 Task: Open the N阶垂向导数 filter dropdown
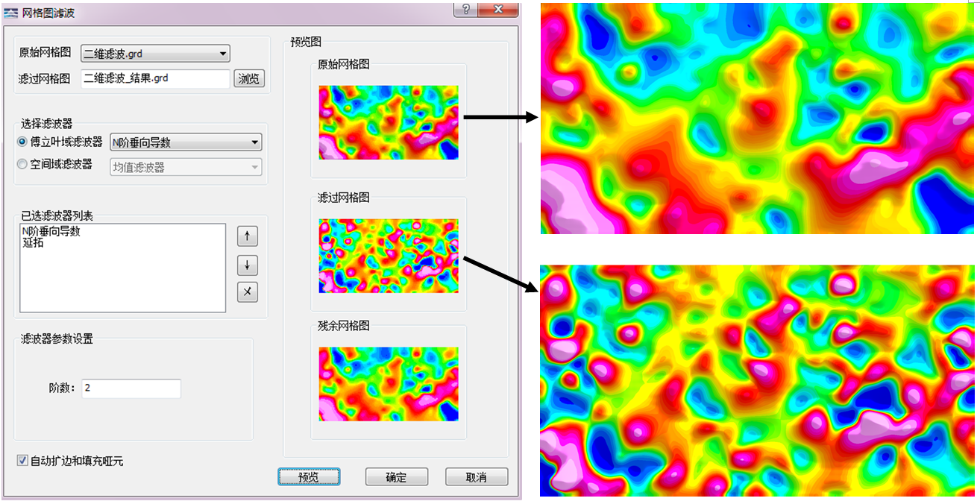coord(186,142)
